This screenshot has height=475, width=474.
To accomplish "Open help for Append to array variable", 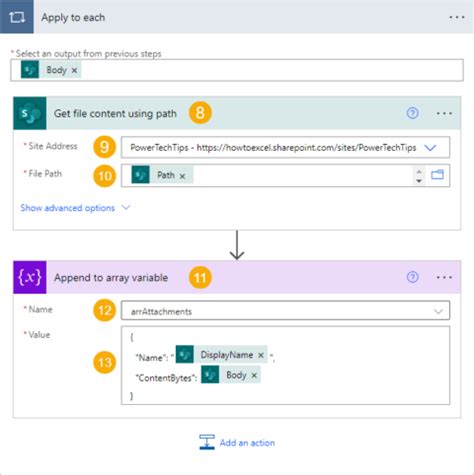I will click(412, 277).
